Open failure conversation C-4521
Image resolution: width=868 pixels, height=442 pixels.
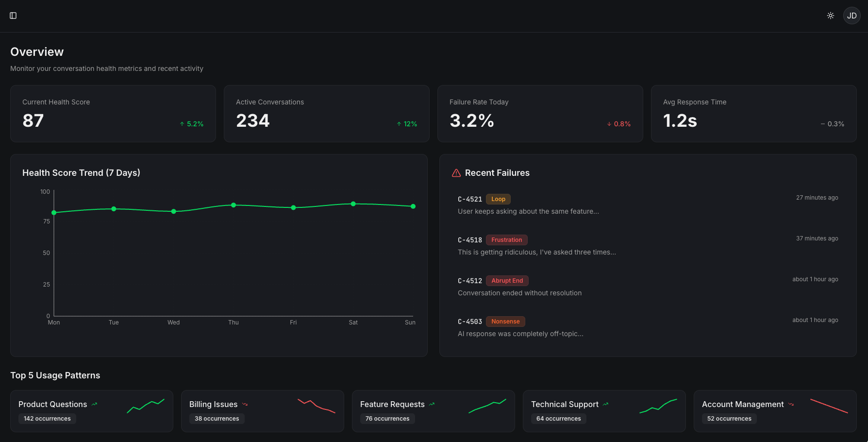click(x=469, y=199)
